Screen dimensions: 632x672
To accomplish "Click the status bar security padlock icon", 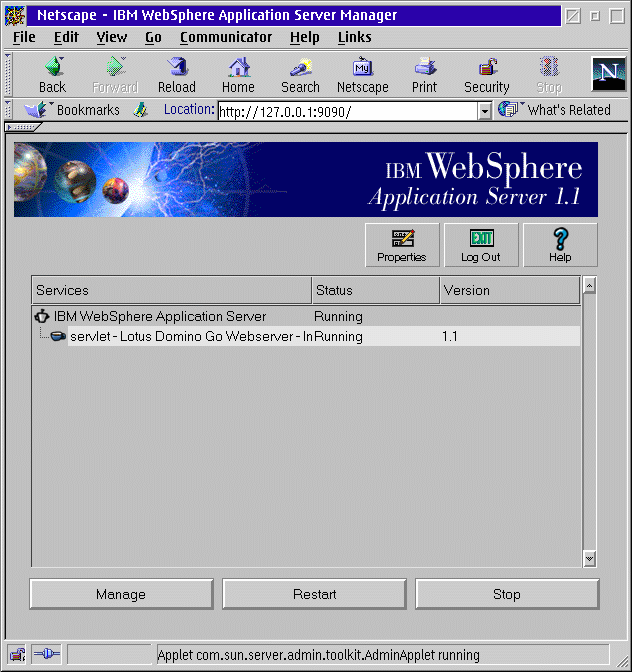I will pyautogui.click(x=17, y=654).
